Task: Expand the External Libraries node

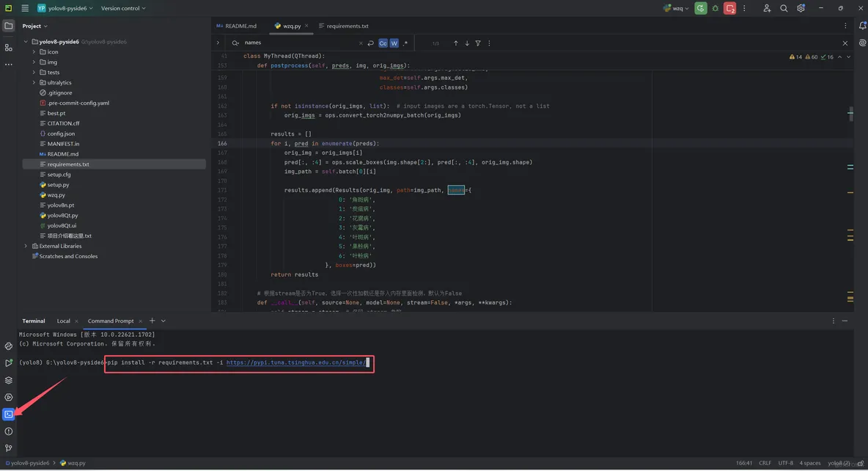Action: [26, 247]
